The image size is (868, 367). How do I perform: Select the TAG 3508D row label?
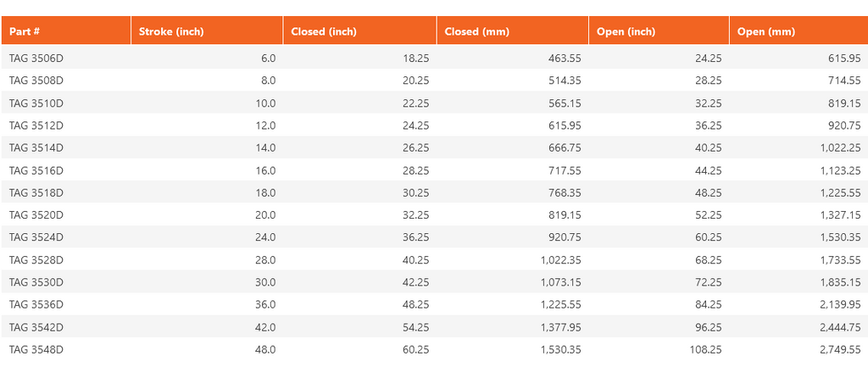pyautogui.click(x=36, y=81)
